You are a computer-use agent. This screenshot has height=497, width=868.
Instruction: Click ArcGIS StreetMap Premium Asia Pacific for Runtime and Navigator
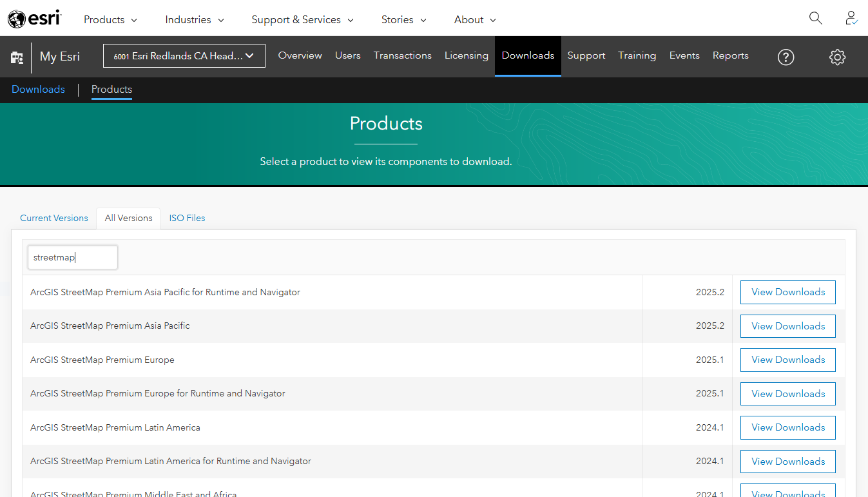click(165, 292)
